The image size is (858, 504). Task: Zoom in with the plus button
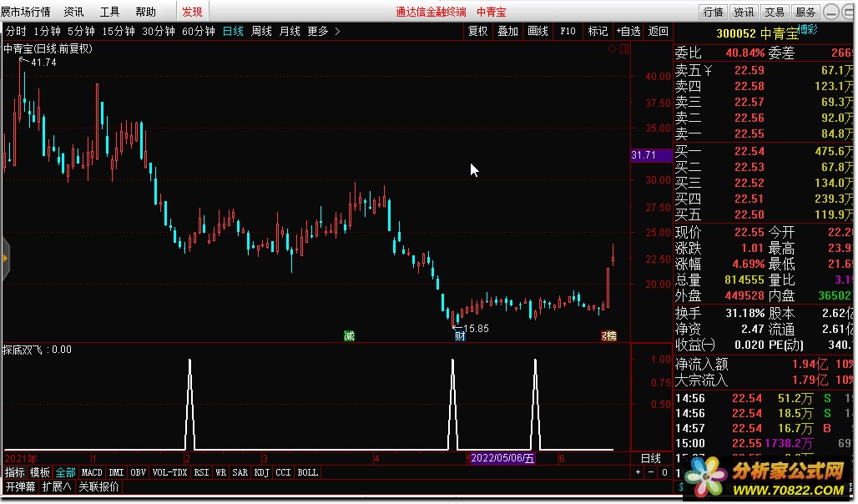pyautogui.click(x=638, y=472)
